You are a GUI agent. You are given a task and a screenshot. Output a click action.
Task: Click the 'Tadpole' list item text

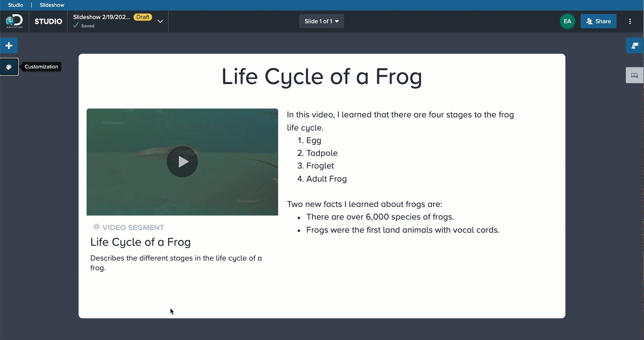click(x=322, y=153)
